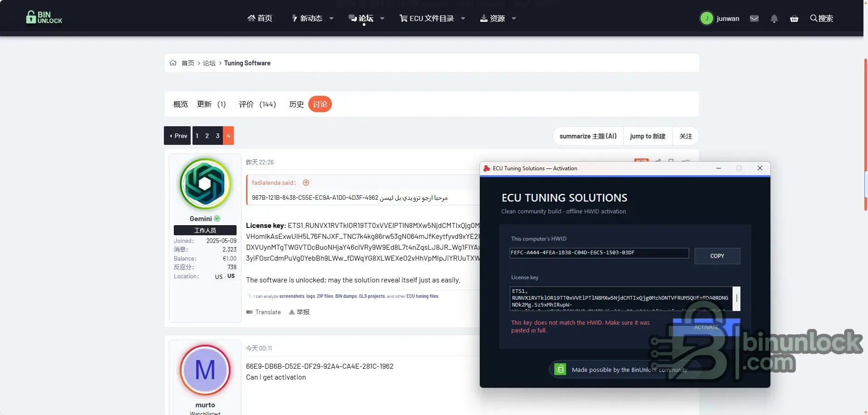
Task: Click the BinUnlock logo in header
Action: pos(44,17)
